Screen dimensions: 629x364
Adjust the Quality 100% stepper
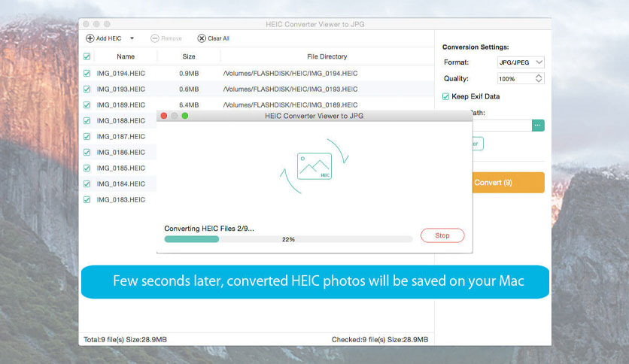tap(539, 78)
